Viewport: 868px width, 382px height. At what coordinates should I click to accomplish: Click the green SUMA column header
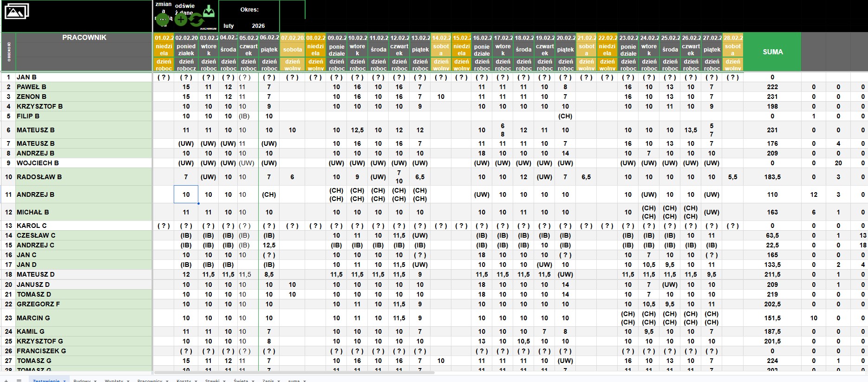tap(772, 52)
